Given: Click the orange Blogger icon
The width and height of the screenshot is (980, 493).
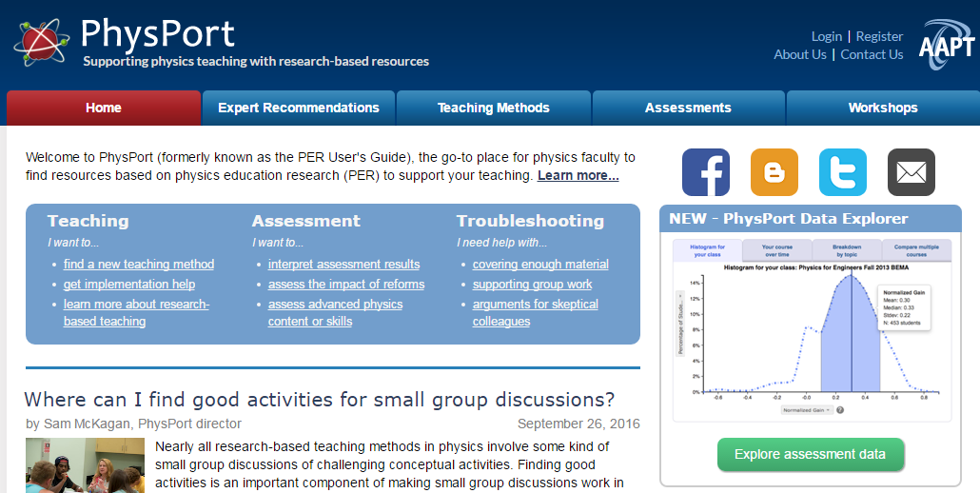Looking at the screenshot, I should click(x=774, y=172).
